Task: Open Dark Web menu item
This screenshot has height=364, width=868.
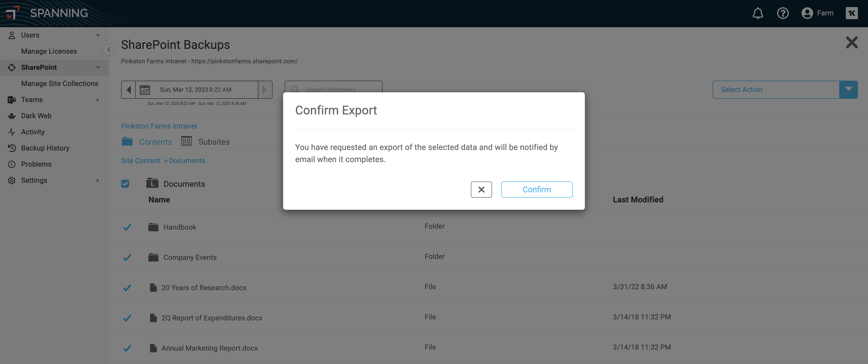Action: [36, 116]
